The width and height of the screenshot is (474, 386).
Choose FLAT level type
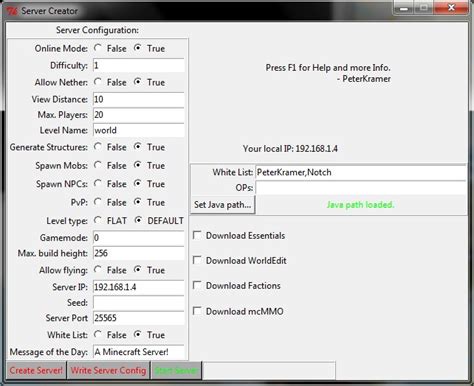(98, 220)
